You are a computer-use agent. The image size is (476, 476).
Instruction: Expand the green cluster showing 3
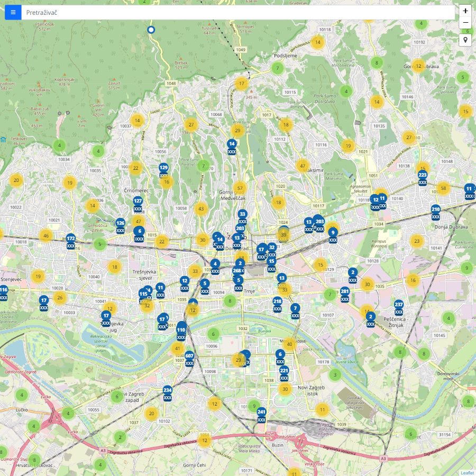point(334,375)
